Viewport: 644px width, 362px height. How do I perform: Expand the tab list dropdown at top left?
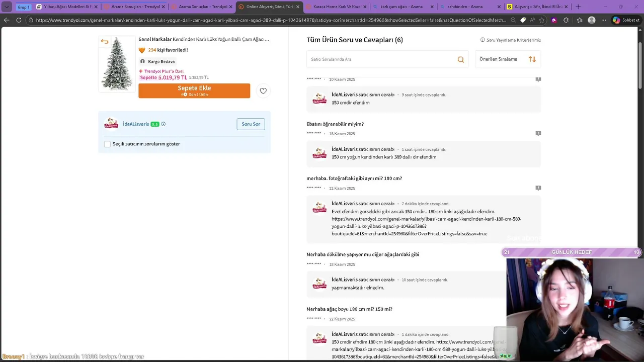click(7, 7)
